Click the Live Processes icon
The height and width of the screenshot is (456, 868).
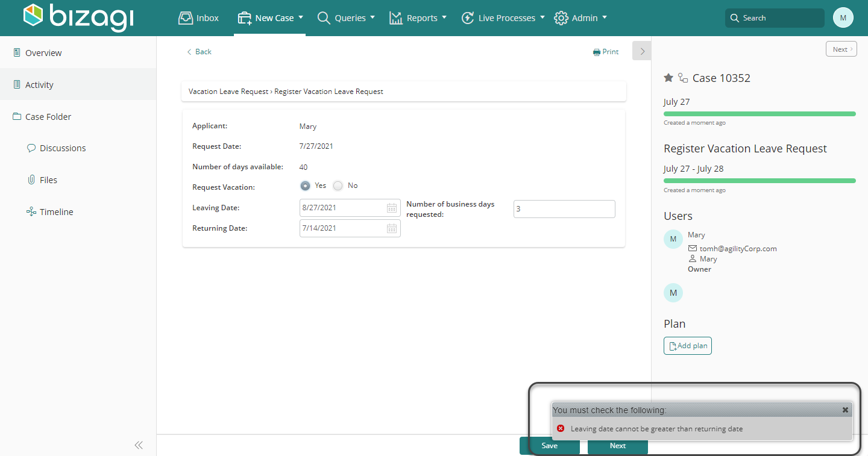click(x=468, y=18)
